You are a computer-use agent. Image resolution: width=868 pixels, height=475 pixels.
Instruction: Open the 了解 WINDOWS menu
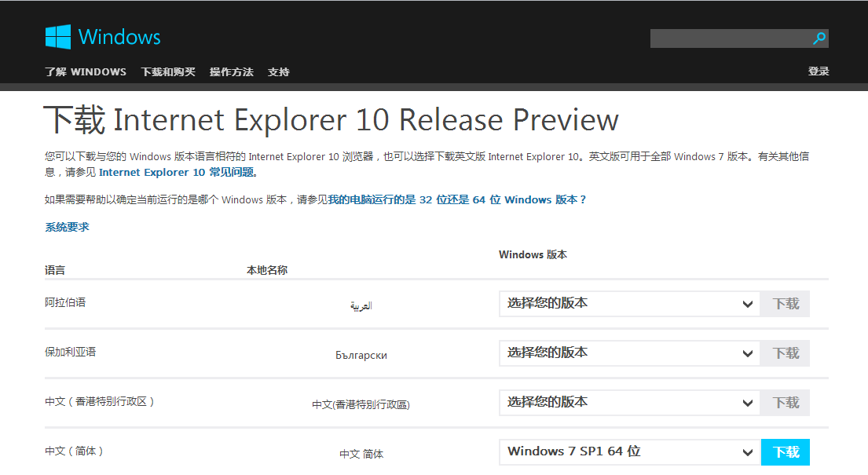pos(86,72)
